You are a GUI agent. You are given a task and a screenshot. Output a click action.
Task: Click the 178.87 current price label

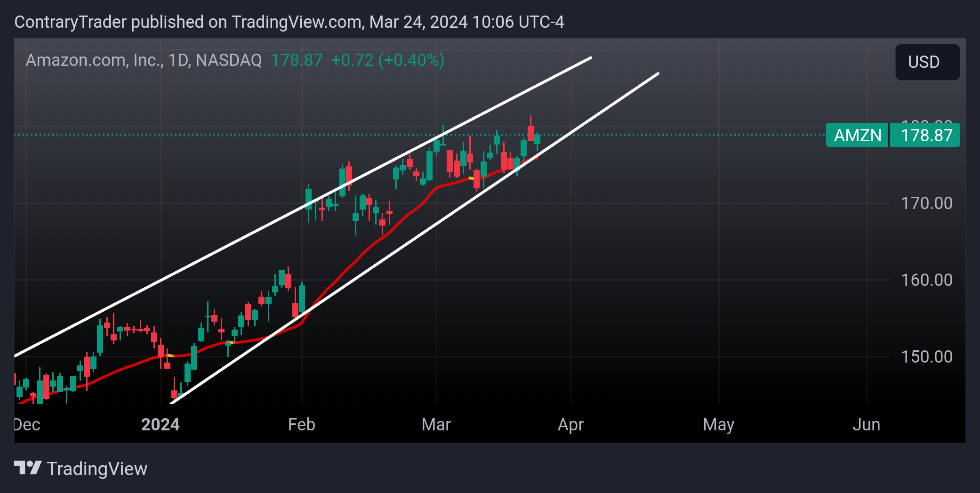925,135
